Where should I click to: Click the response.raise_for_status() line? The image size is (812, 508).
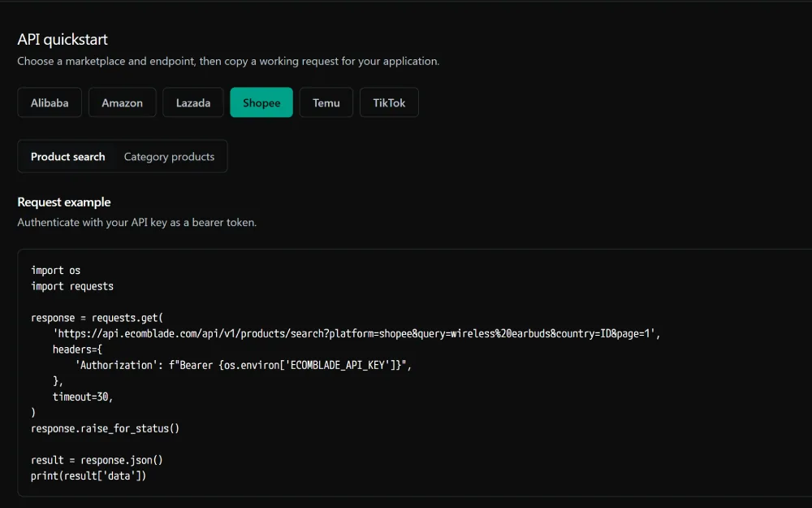tap(105, 428)
